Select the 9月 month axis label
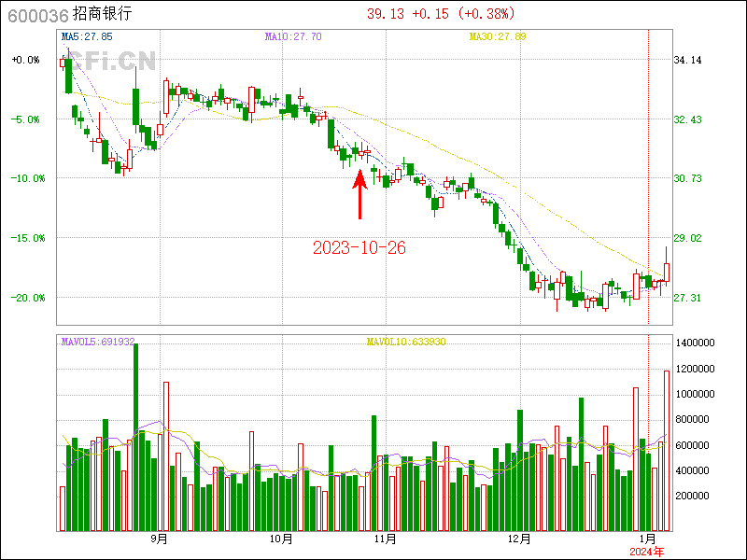The image size is (747, 560). coord(160,539)
